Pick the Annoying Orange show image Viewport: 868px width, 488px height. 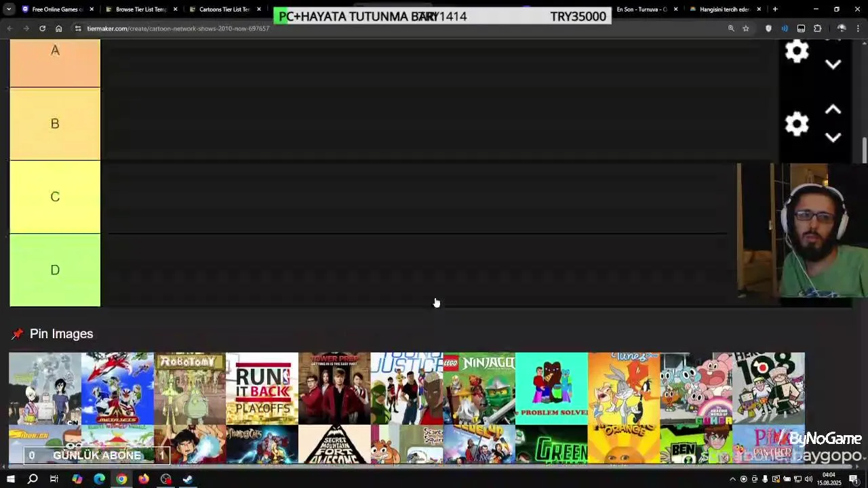[x=624, y=445]
